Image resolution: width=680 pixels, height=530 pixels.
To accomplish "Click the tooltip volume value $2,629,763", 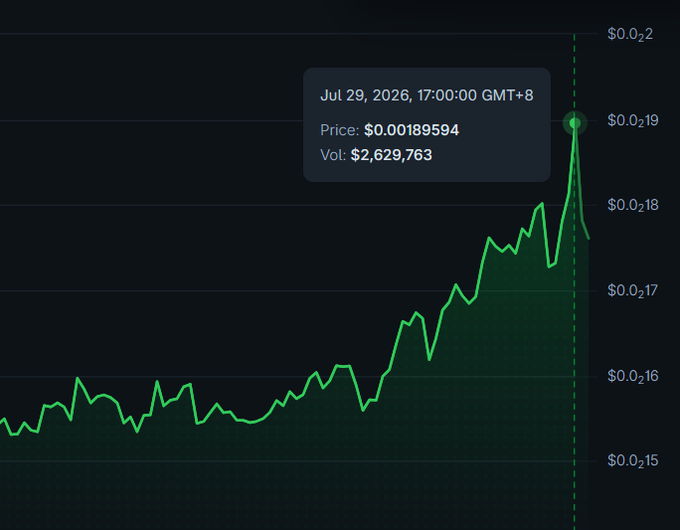I will click(391, 155).
